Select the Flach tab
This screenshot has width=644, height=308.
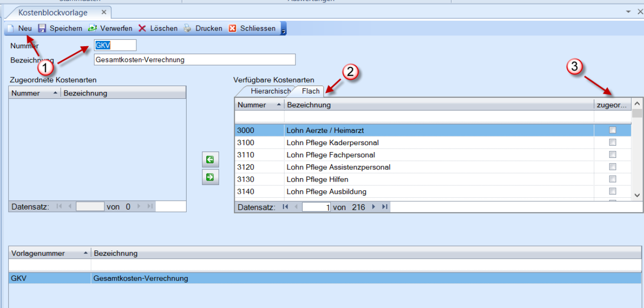coord(311,91)
